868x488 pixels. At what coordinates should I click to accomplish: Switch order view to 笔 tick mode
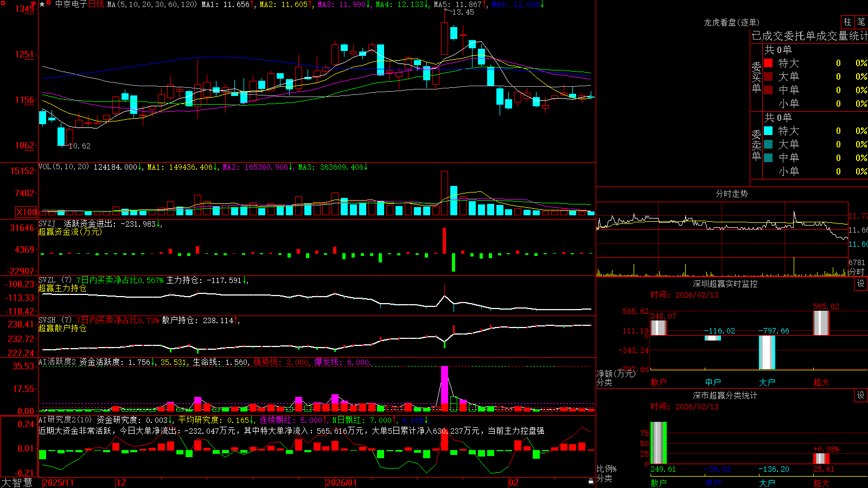click(x=861, y=22)
